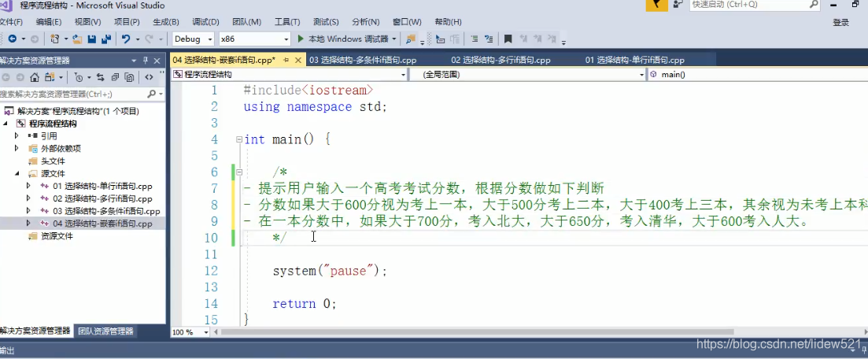Click the feedback person icon in title bar
The width and height of the screenshot is (868, 359).
point(678,5)
